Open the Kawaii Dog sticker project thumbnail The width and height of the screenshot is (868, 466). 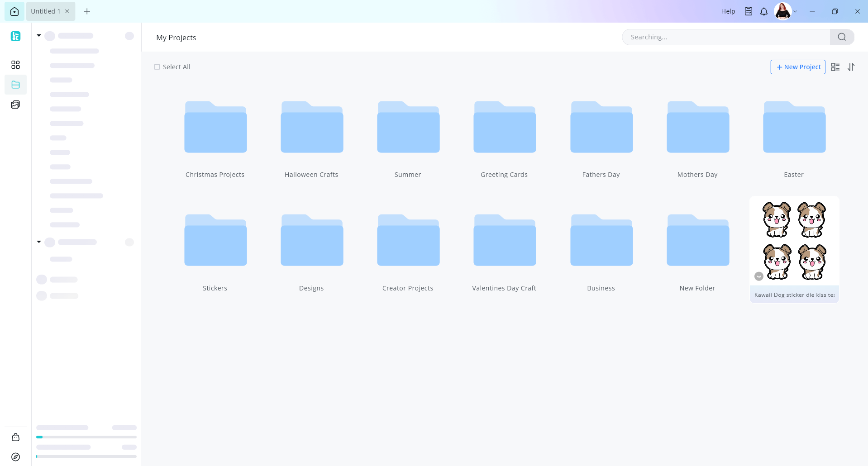[794, 241]
